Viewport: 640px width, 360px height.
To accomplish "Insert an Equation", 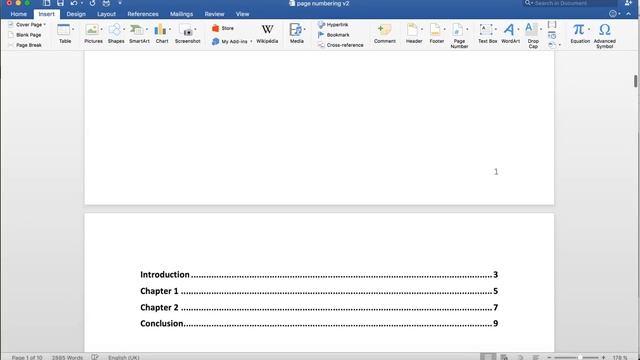I will coord(580,33).
